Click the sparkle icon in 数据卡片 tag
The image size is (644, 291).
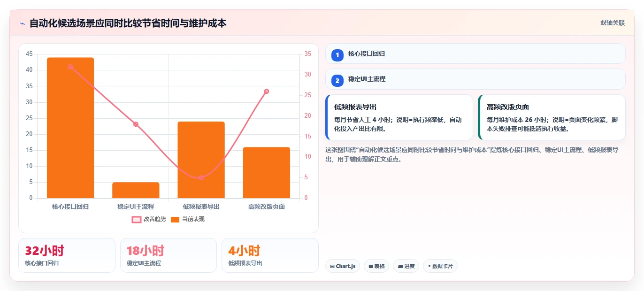[429, 266]
